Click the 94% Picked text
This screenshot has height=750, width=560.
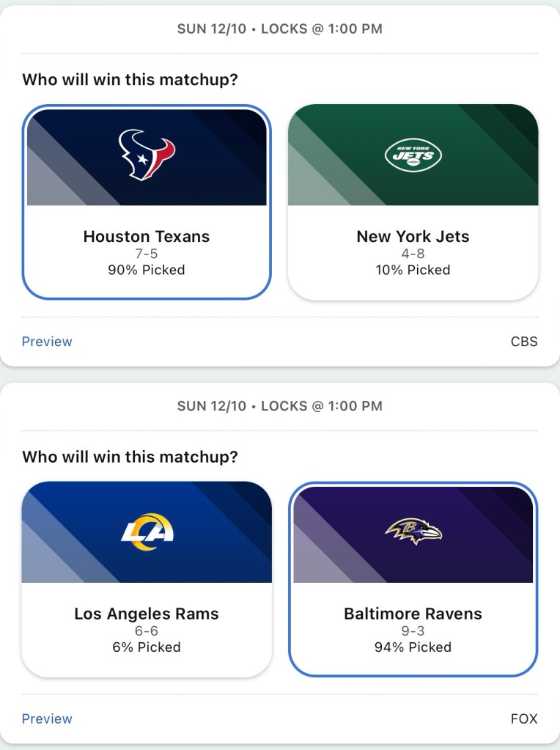pos(413,647)
